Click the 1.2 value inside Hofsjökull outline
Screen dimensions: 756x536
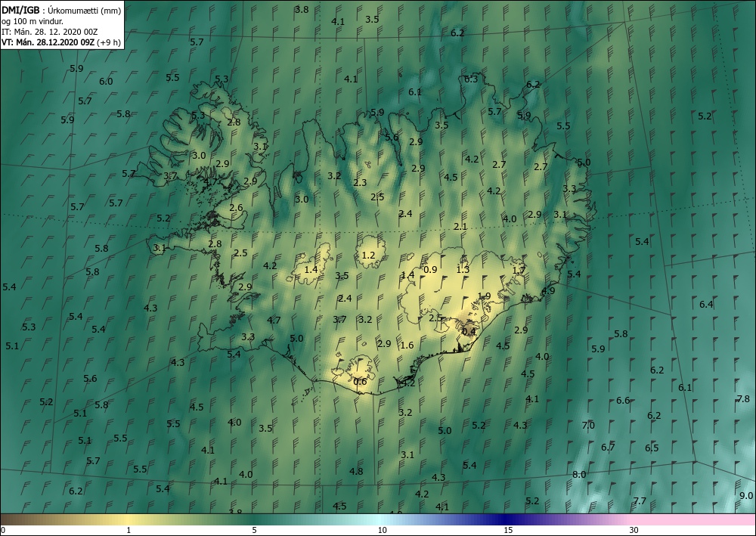click(x=368, y=255)
